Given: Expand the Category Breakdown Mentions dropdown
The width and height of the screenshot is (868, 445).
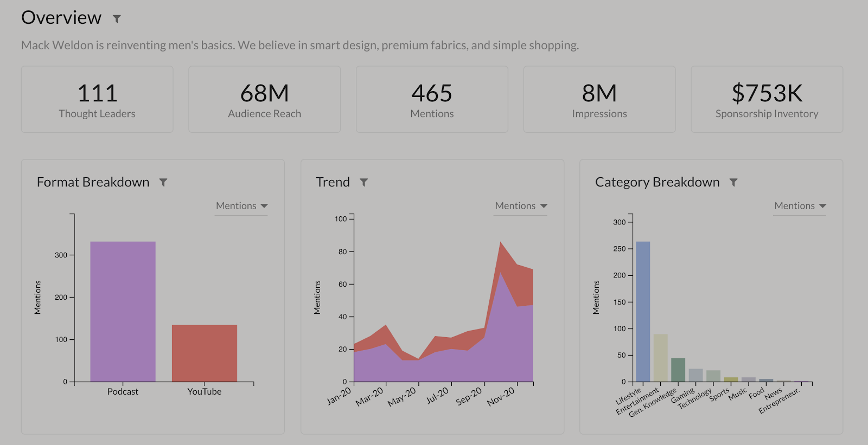Looking at the screenshot, I should tap(800, 206).
